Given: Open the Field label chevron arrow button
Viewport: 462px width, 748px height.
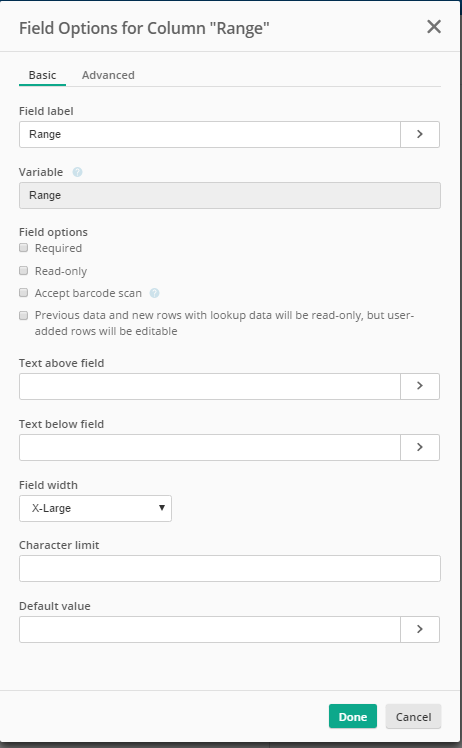Looking at the screenshot, I should pyautogui.click(x=420, y=135).
